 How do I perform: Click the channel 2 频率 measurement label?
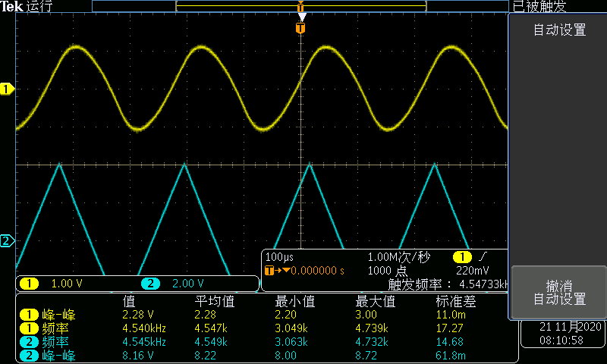tap(55, 342)
